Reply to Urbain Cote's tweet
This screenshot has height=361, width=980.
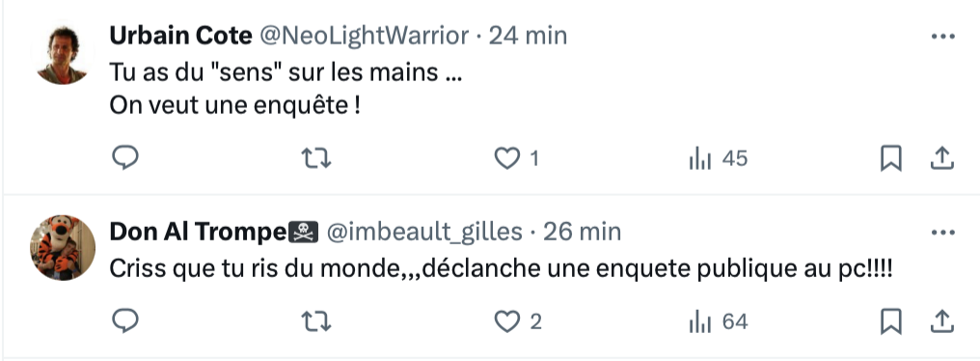point(125,157)
